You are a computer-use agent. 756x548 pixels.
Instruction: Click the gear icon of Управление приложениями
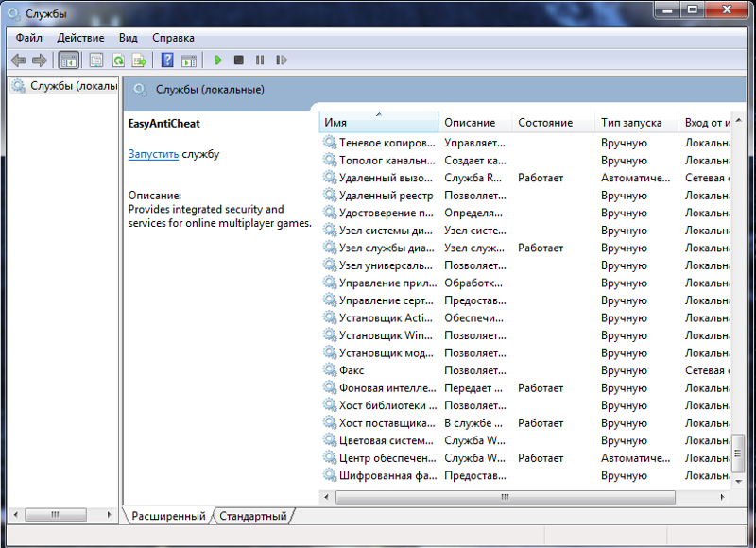point(330,283)
